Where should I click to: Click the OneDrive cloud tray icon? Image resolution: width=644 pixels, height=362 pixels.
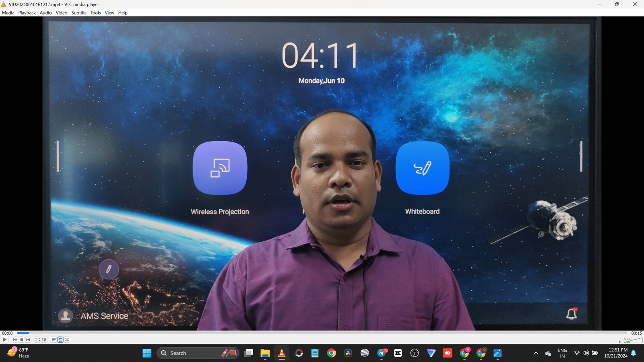548,353
